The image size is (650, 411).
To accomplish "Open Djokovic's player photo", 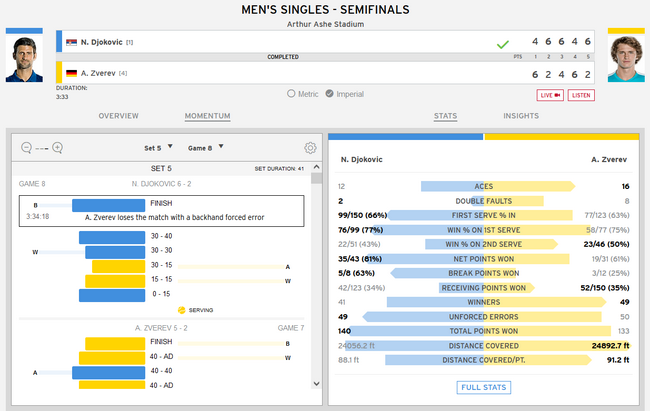I will (x=24, y=60).
